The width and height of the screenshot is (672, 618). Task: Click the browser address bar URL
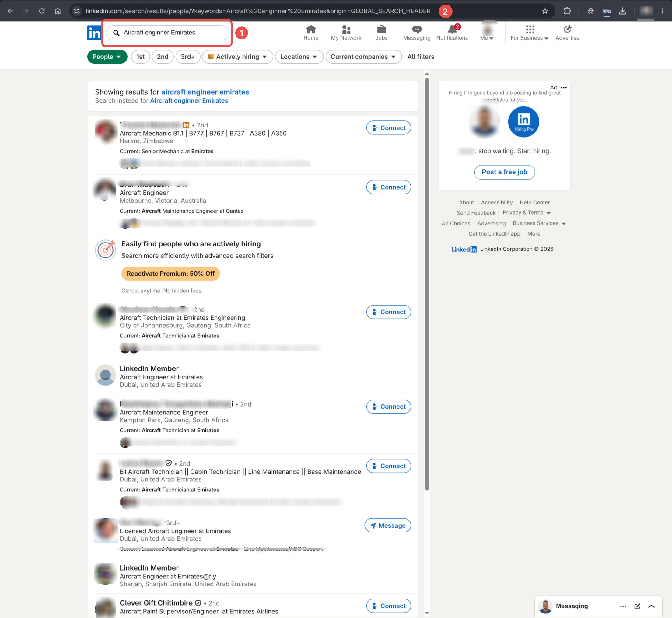coord(258,11)
